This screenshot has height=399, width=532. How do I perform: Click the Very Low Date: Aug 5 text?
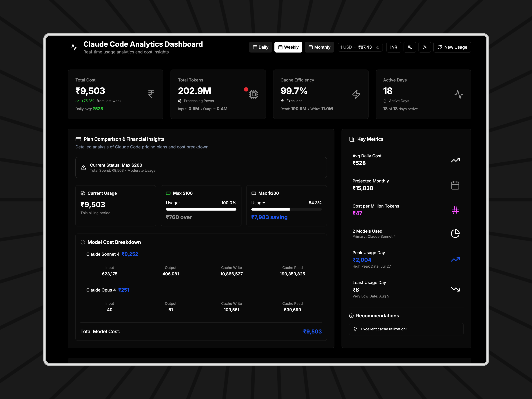(x=371, y=296)
